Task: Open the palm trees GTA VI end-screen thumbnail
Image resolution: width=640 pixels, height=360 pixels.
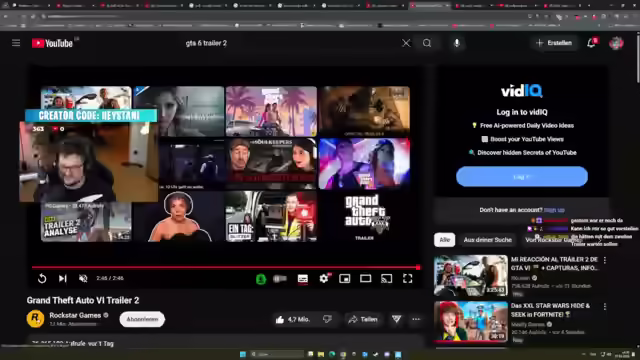Action: pyautogui.click(x=271, y=111)
